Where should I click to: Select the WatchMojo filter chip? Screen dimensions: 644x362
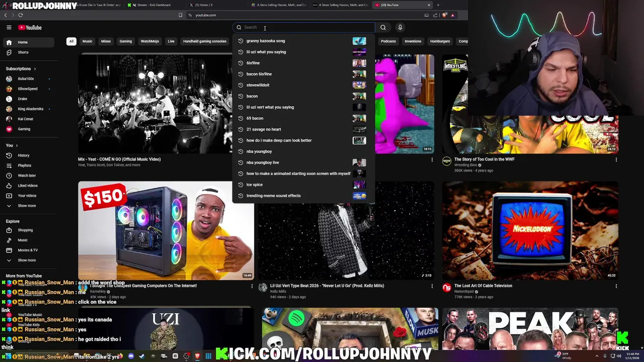click(x=150, y=41)
